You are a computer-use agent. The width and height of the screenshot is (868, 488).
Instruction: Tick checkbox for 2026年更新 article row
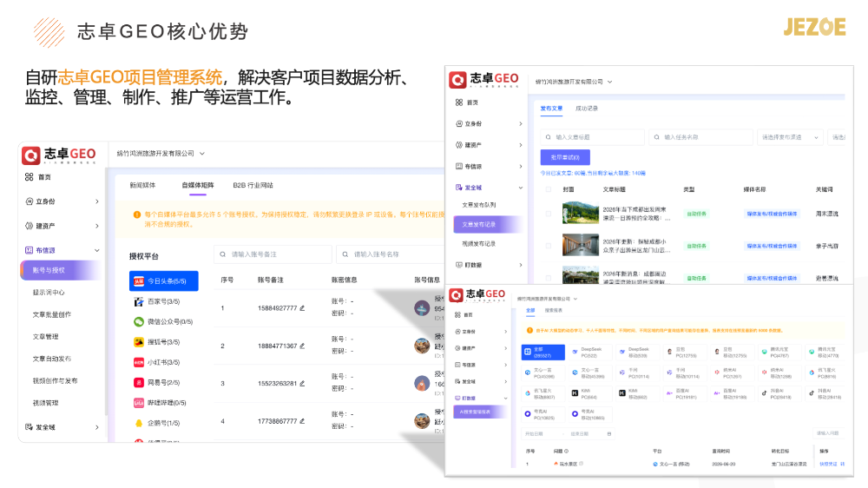point(549,246)
